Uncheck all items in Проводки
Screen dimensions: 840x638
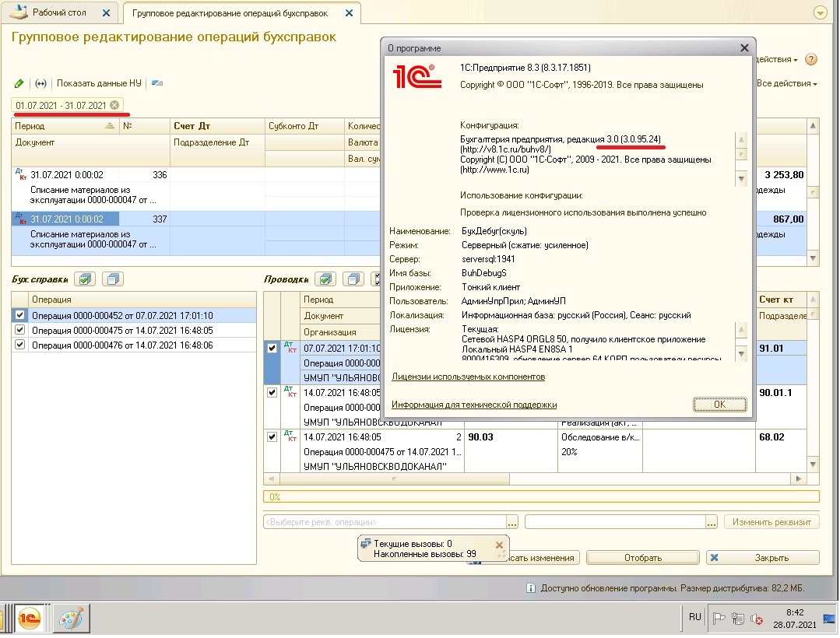point(353,279)
